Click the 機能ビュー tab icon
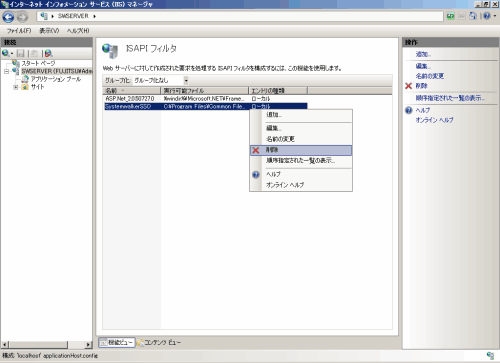Image resolution: width=500 pixels, height=363 pixels. tap(104, 342)
